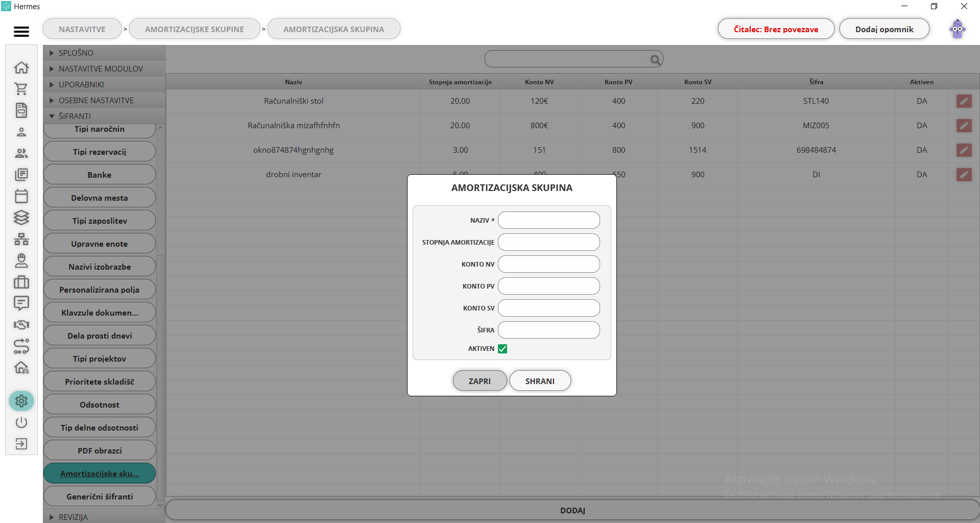Open Personalizirana polja codelist

(x=100, y=290)
